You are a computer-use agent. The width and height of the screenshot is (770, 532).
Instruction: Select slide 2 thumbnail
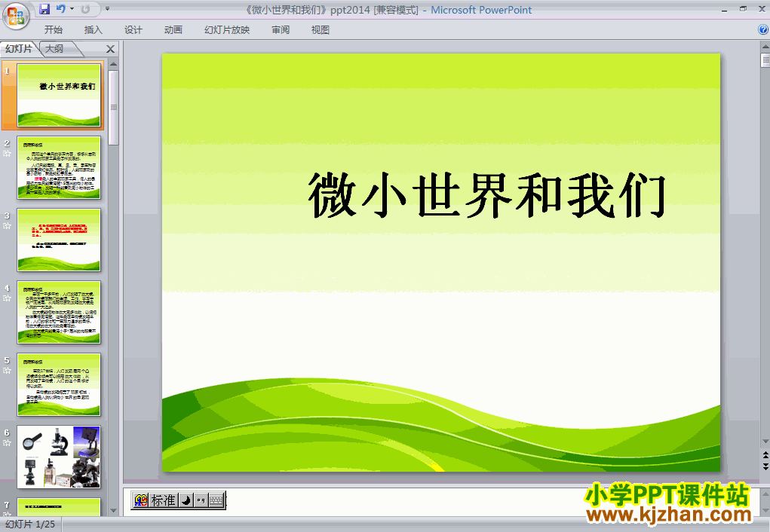tap(59, 168)
